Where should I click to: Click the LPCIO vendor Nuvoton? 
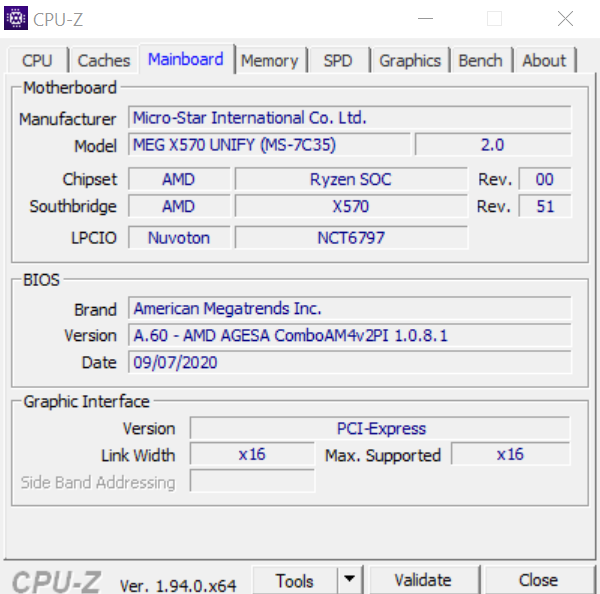click(179, 238)
